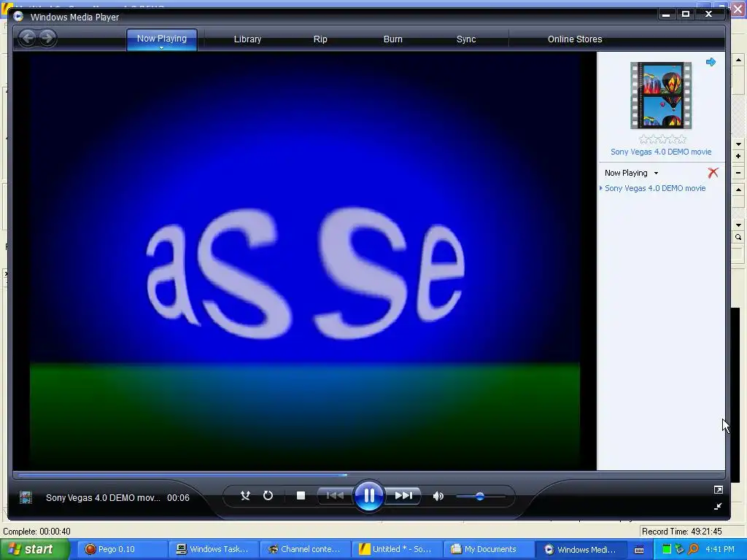Click the Windows Media Player title icon

point(18,17)
